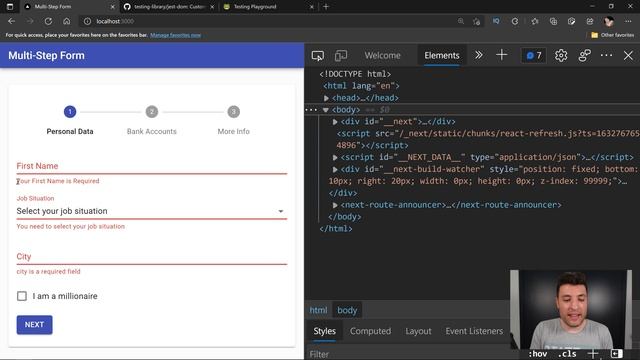This screenshot has height=360, width=640.
Task: Expand the head element node
Action: pyautogui.click(x=326, y=98)
